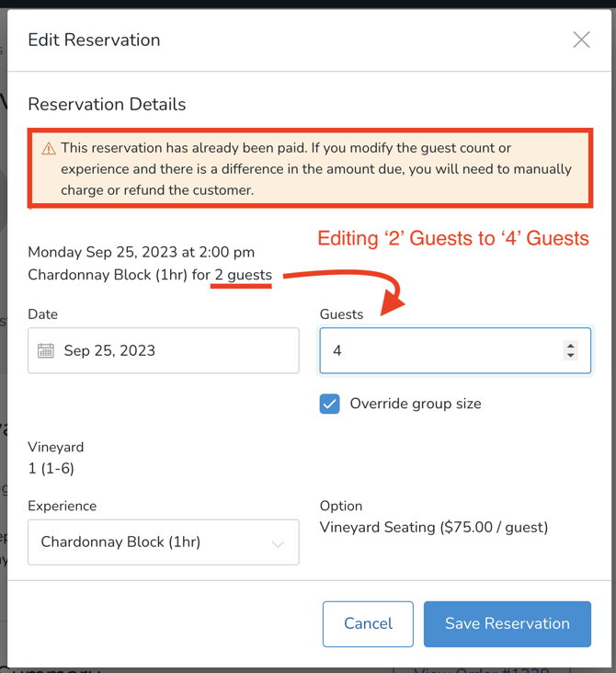
Task: Click the Date field showing Sep 25, 2023
Action: click(175, 351)
